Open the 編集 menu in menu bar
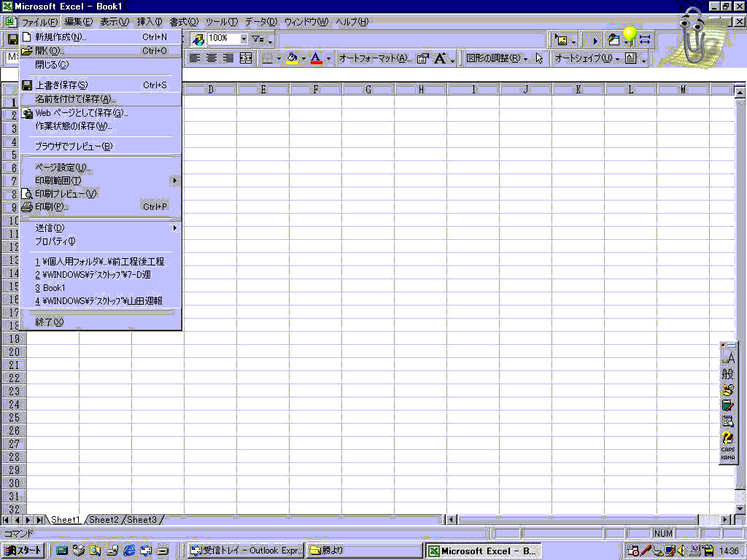Screen dimensions: 747x560 pos(78,22)
